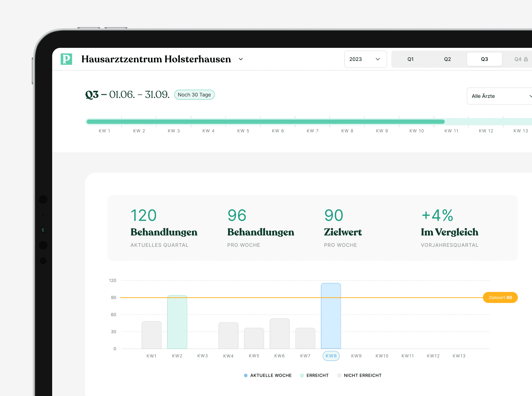This screenshot has width=532, height=396.
Task: Click the Noch 30 Tage badge
Action: [194, 95]
